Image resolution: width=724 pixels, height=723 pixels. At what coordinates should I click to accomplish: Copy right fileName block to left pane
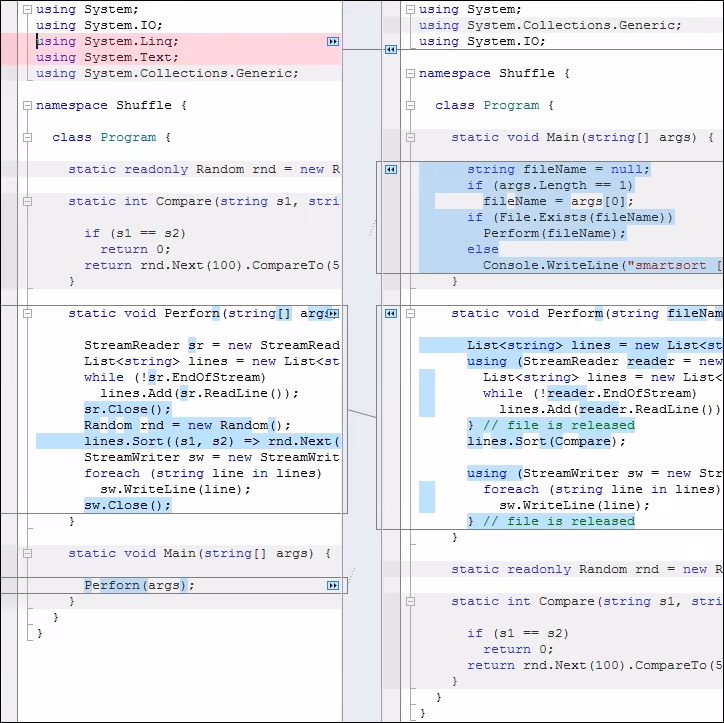click(391, 169)
